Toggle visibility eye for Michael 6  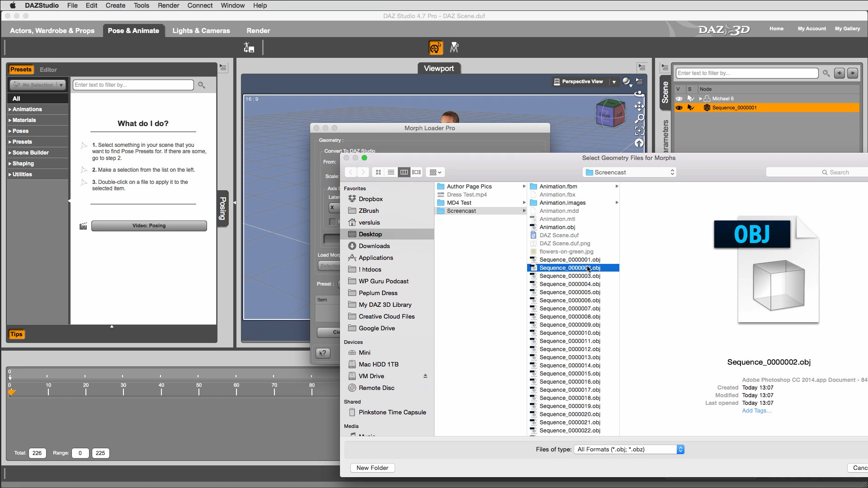679,99
